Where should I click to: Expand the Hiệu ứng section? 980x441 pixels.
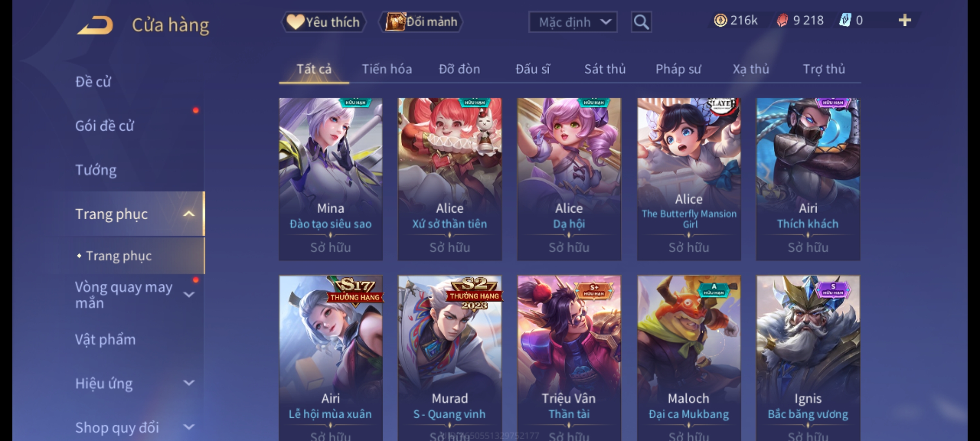pyautogui.click(x=189, y=383)
